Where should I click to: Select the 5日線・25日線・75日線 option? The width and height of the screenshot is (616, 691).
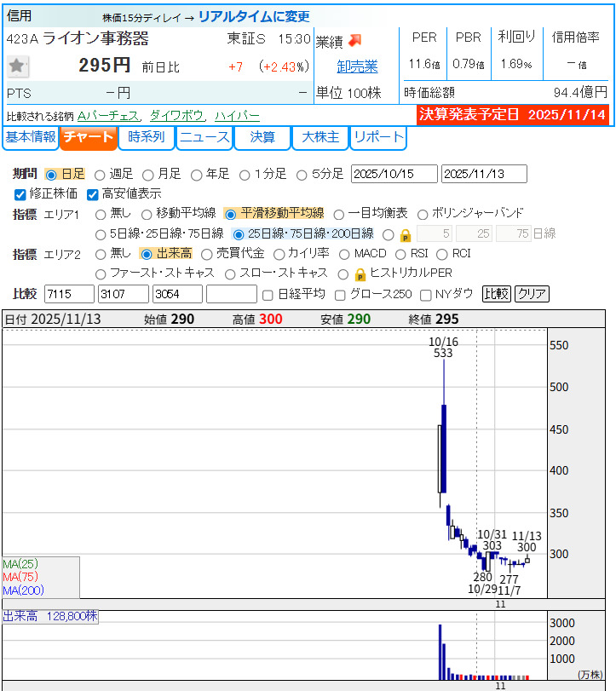pyautogui.click(x=101, y=234)
